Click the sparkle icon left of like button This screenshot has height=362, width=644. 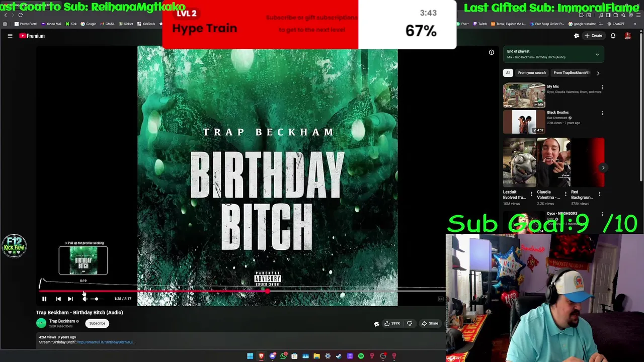pos(376,324)
